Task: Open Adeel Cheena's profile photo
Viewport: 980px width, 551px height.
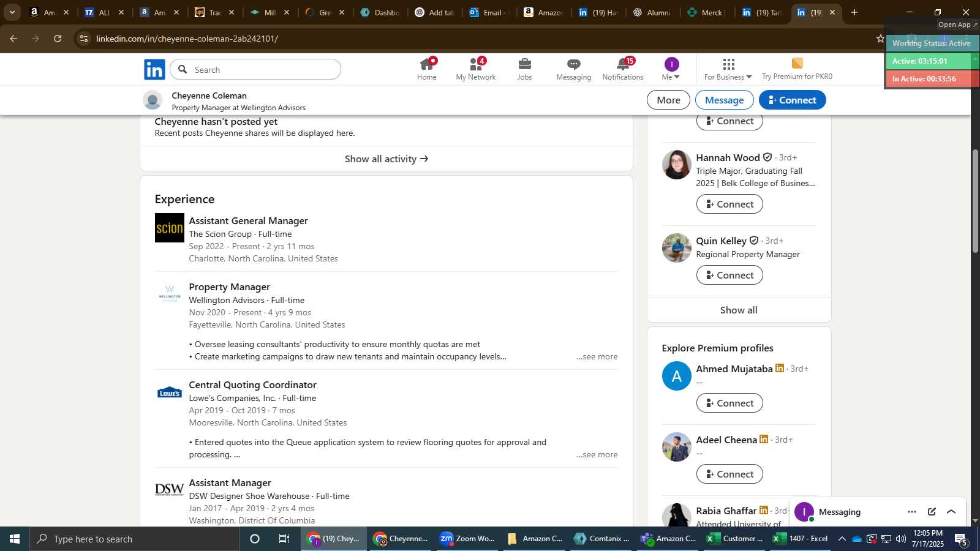Action: point(677,447)
